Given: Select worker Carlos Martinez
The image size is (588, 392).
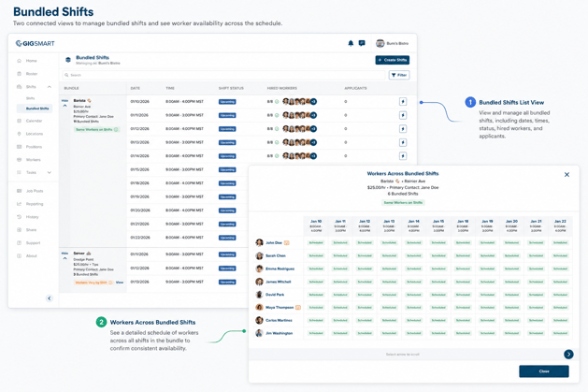Looking at the screenshot, I should coord(279,320).
